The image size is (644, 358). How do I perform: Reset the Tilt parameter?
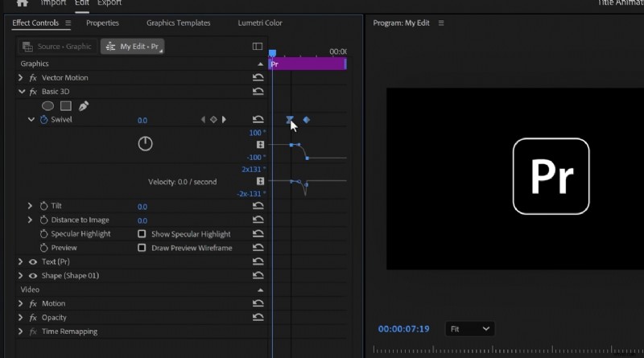[258, 205]
